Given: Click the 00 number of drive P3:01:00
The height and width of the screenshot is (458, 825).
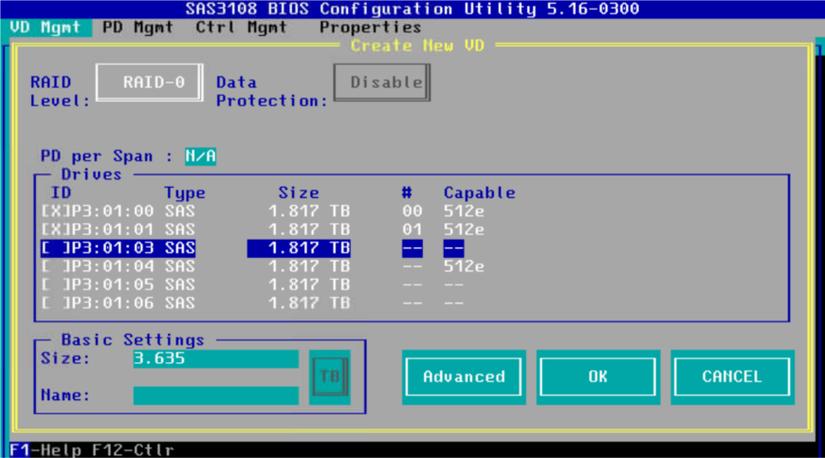Looking at the screenshot, I should click(412, 211).
